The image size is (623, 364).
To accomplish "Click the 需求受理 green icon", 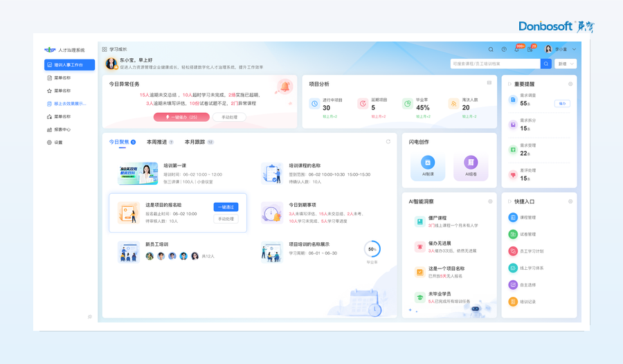I will 513,149.
